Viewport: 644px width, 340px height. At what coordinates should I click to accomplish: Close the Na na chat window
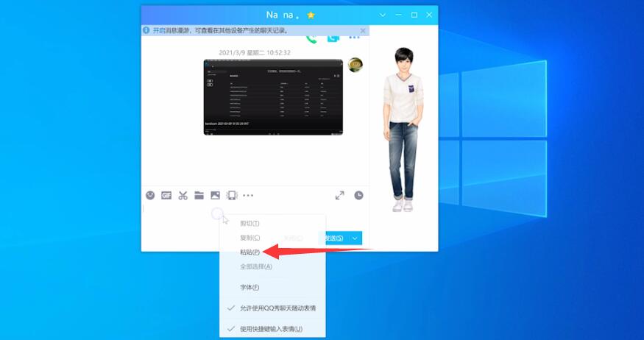pos(429,15)
